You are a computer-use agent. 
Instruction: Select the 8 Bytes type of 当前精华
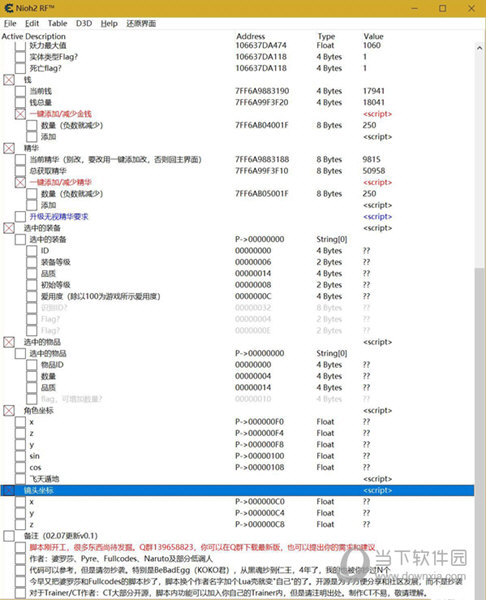[x=329, y=159]
